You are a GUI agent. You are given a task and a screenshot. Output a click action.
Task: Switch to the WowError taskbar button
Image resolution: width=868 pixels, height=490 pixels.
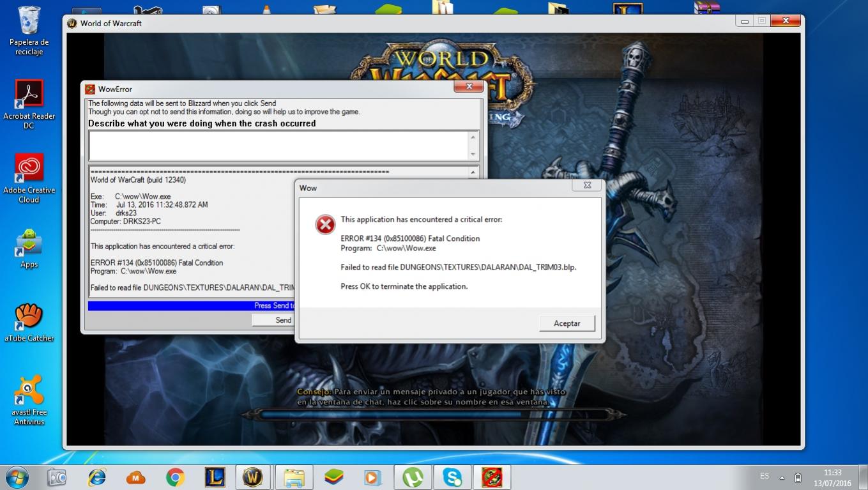[x=492, y=477]
